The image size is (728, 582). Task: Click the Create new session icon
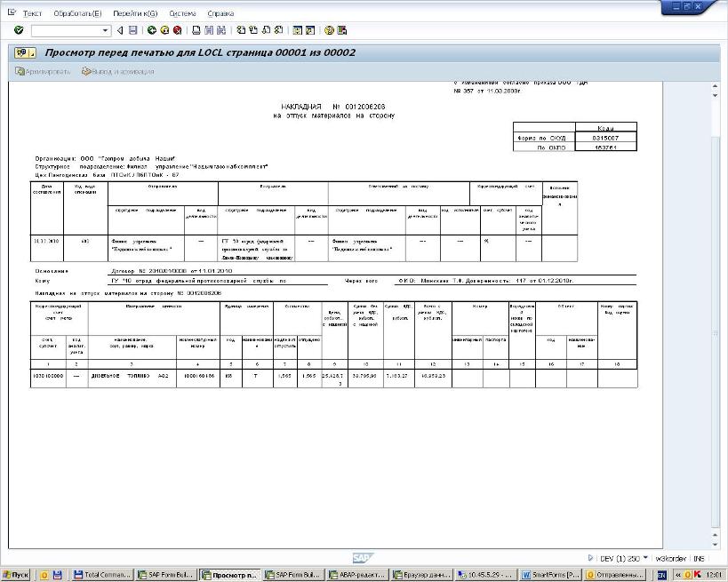(298, 30)
